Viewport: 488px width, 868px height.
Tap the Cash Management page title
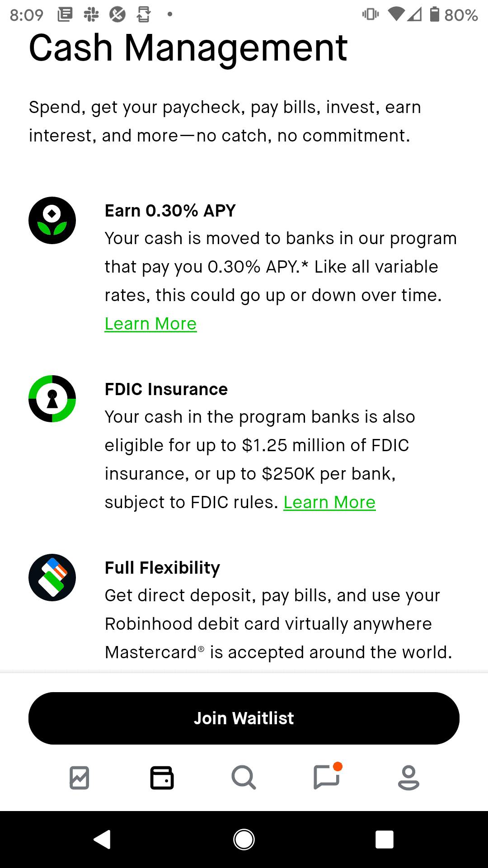click(187, 47)
